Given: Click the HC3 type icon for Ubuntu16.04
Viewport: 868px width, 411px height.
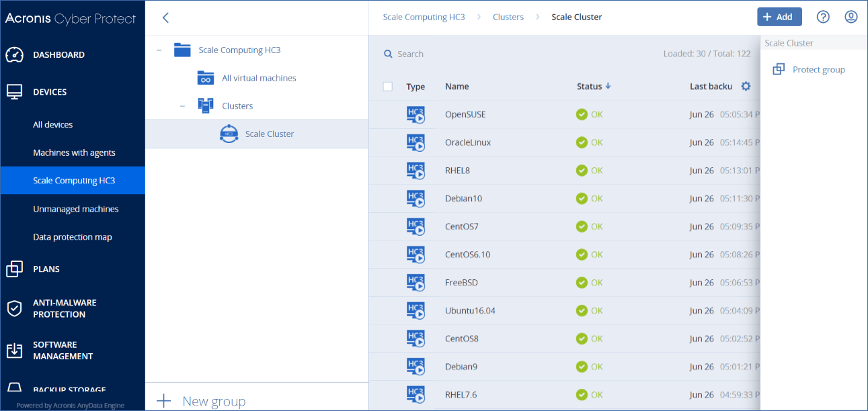Looking at the screenshot, I should pos(416,311).
